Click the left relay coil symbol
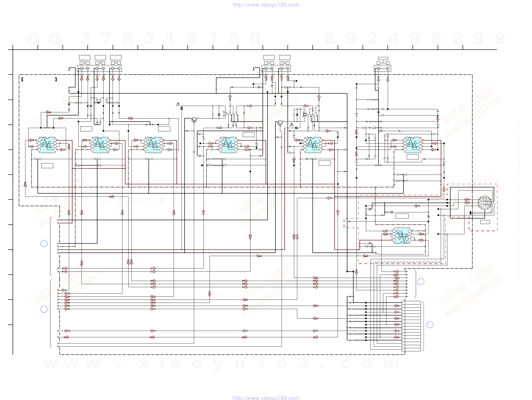This screenshot has width=532, height=400. click(225, 114)
